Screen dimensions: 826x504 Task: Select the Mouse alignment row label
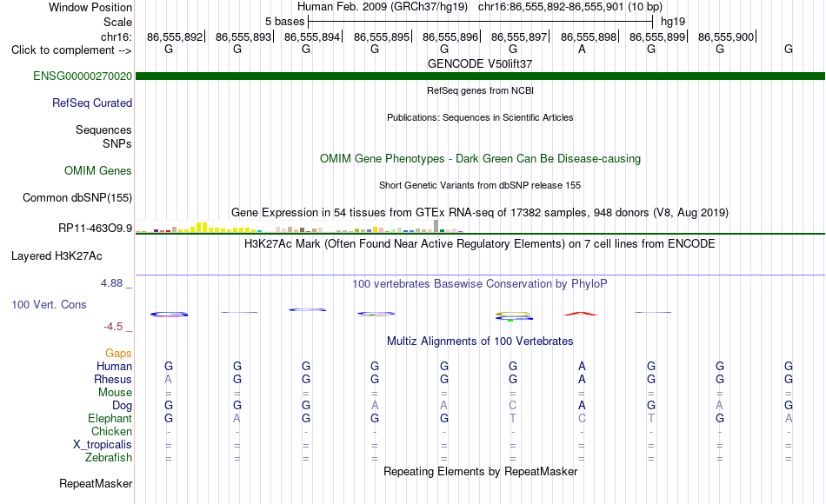point(115,393)
